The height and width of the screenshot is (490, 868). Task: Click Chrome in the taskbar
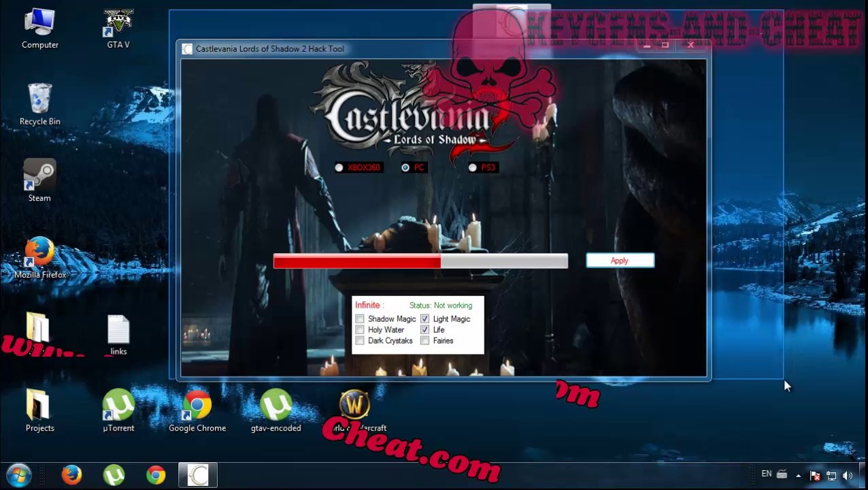(x=156, y=474)
